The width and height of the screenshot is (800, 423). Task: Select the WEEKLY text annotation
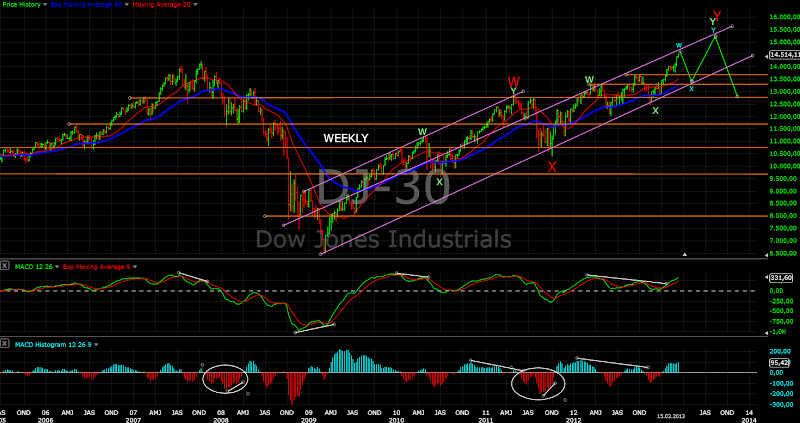pos(345,138)
